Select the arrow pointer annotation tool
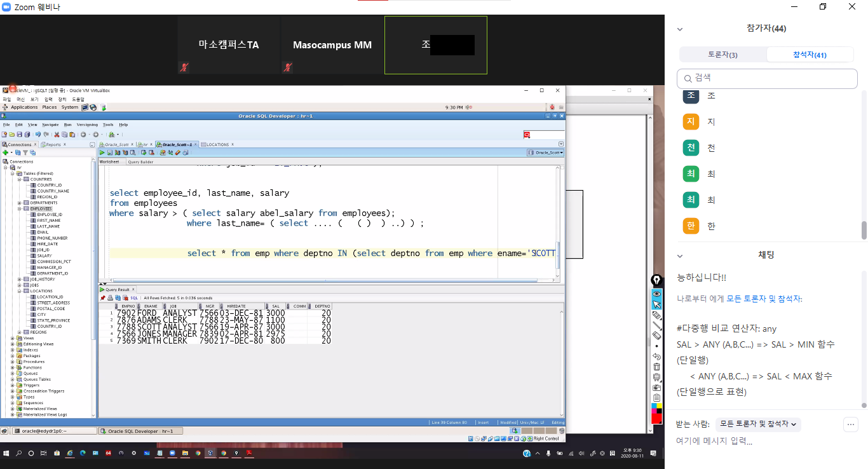Viewport: 868px width, 469px height. point(657,304)
